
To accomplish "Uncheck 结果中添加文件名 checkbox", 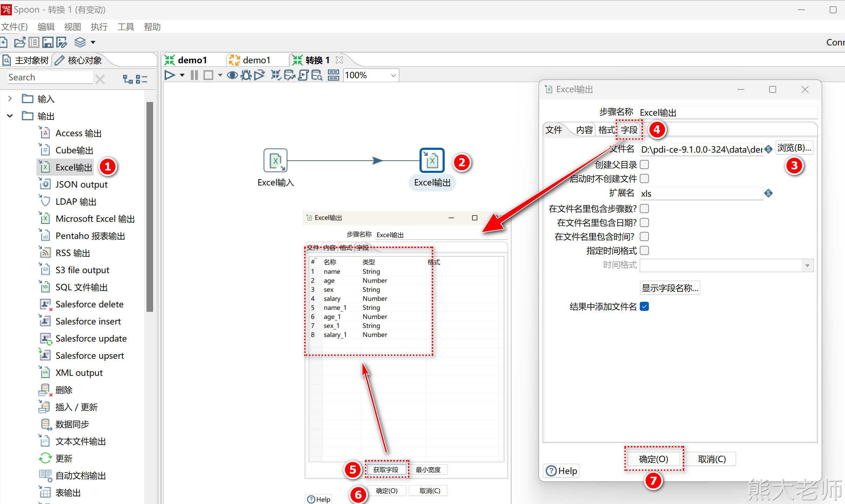I will click(x=644, y=306).
